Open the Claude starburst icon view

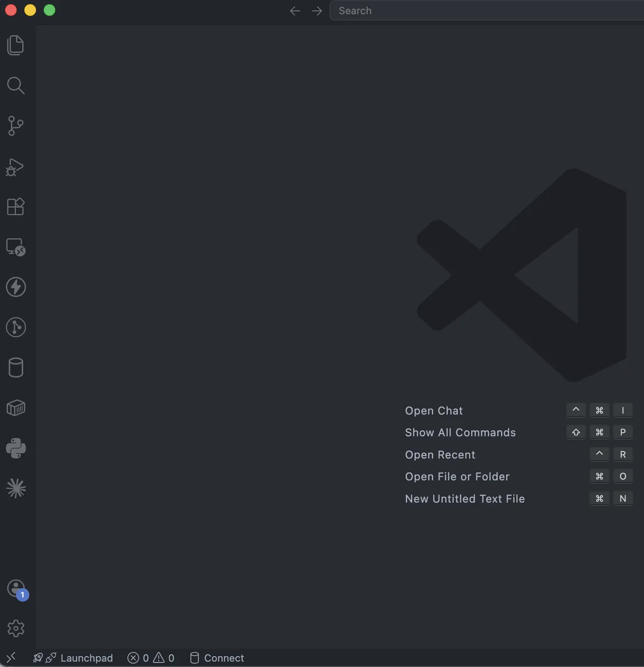[16, 488]
